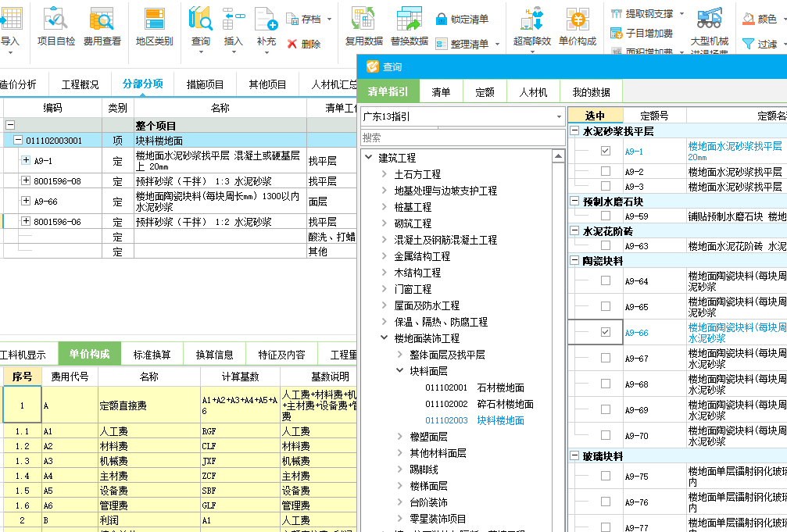Switch to the 工程概况 tab
Screen dimensions: 787x532
coord(80,84)
